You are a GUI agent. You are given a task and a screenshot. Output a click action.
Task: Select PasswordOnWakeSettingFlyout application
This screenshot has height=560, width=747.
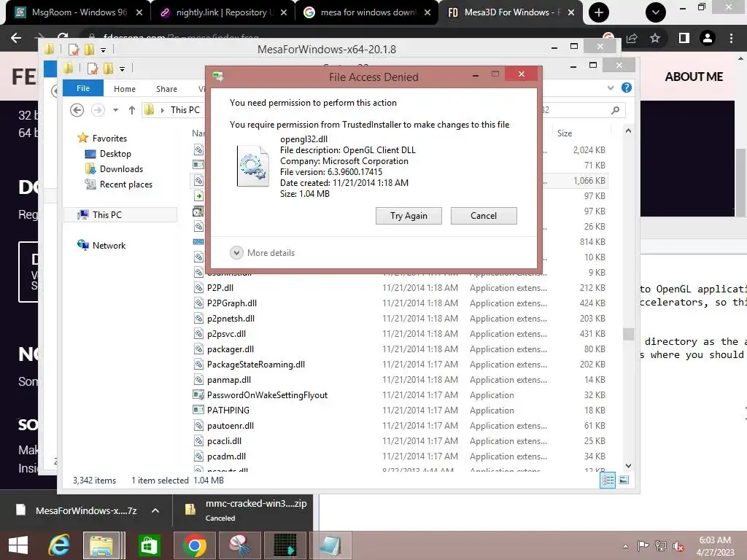click(x=267, y=394)
